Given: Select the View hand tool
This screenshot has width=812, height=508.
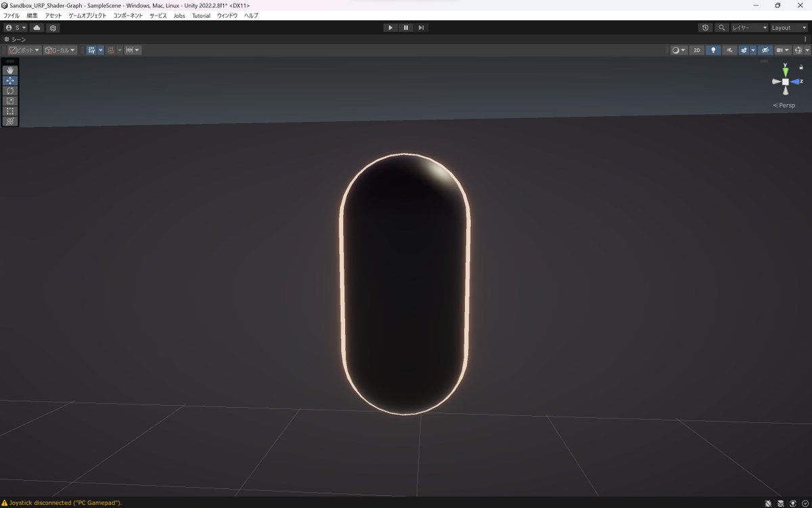Looking at the screenshot, I should 9,70.
